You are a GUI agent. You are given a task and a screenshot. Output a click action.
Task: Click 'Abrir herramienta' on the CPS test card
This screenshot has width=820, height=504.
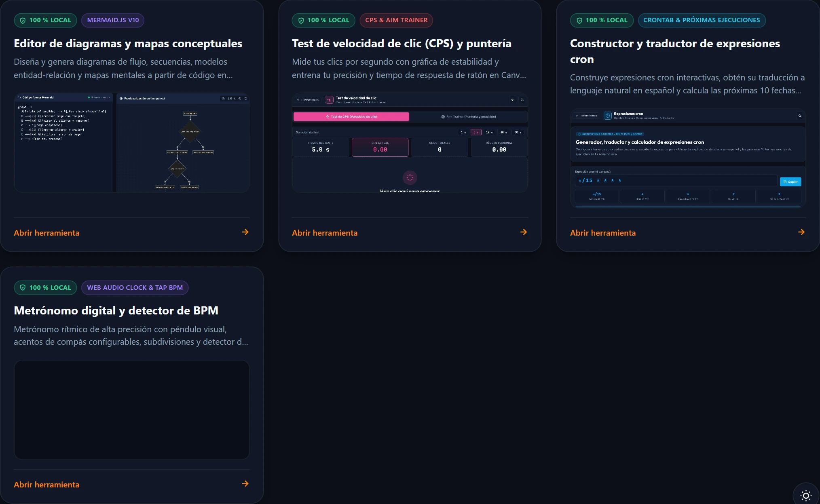pos(325,233)
